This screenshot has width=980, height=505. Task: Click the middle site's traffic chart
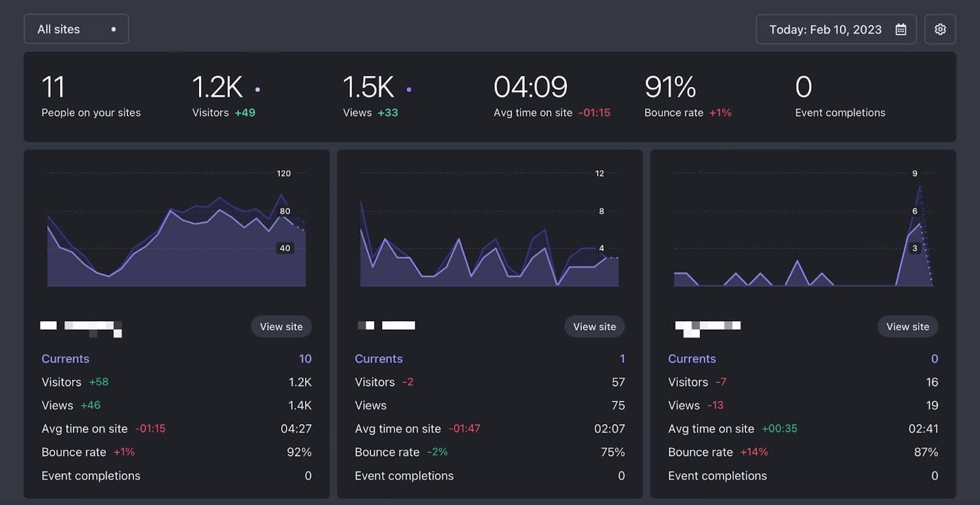(x=489, y=257)
